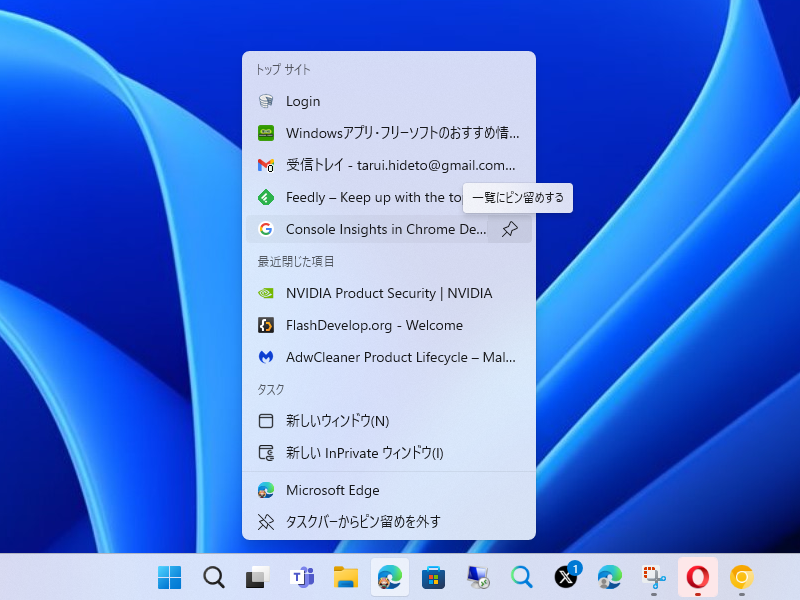Click the Google favicon beside Console Insights
The image size is (800, 600).
point(266,229)
